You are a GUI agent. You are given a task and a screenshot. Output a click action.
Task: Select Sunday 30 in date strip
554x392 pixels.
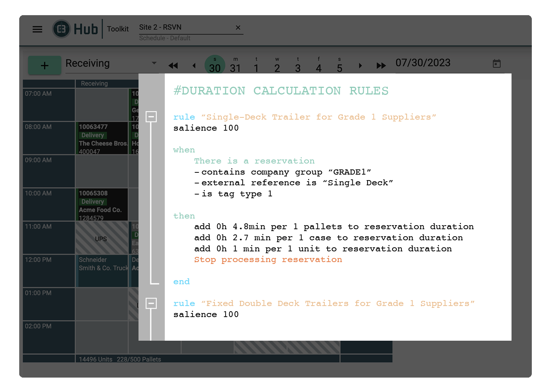click(215, 65)
